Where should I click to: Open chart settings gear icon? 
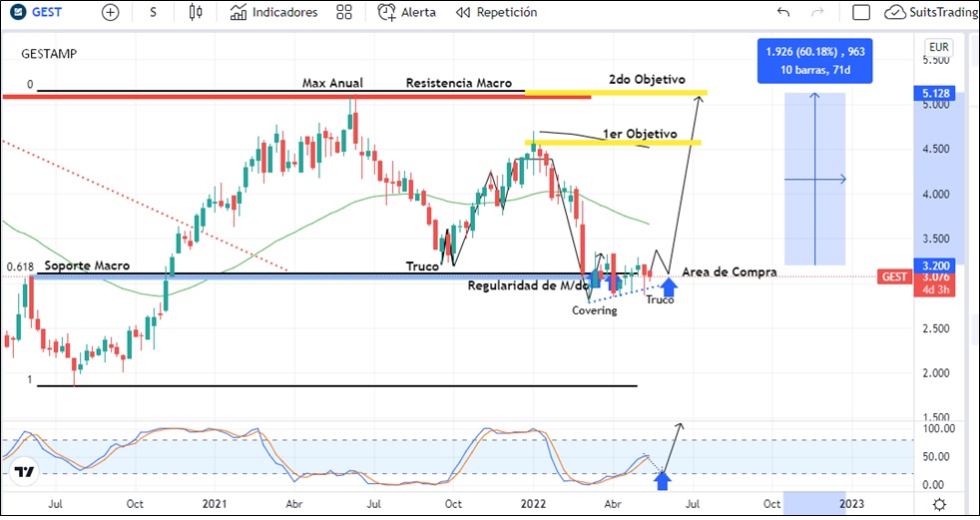click(x=939, y=504)
